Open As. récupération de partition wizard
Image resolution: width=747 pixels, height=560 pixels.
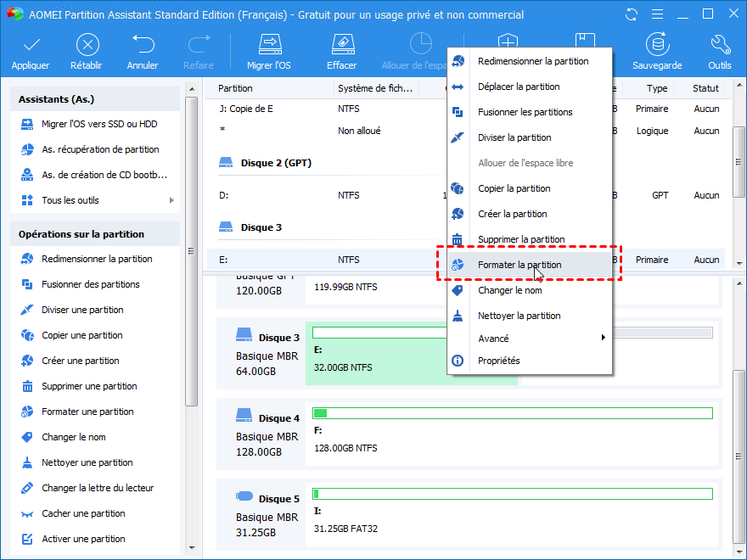click(100, 149)
